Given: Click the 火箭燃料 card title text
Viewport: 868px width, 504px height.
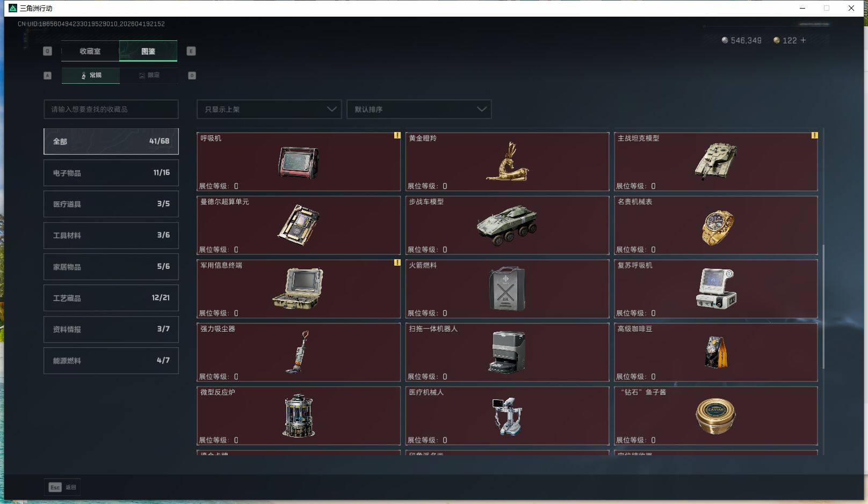Looking at the screenshot, I should [423, 265].
